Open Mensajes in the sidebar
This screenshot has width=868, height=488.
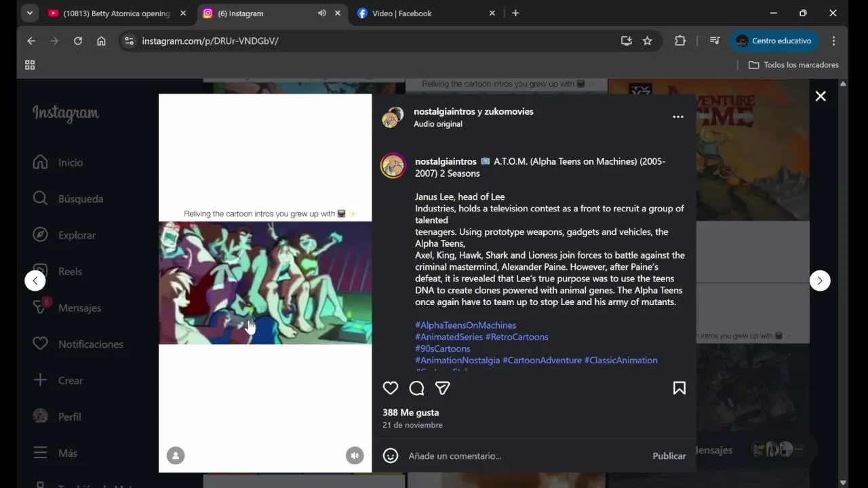[x=66, y=308]
